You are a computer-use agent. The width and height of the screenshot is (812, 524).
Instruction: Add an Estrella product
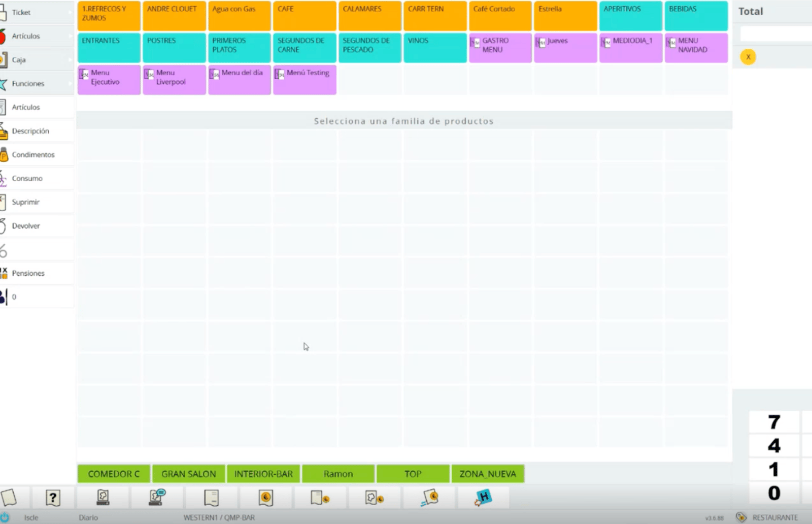(x=565, y=16)
